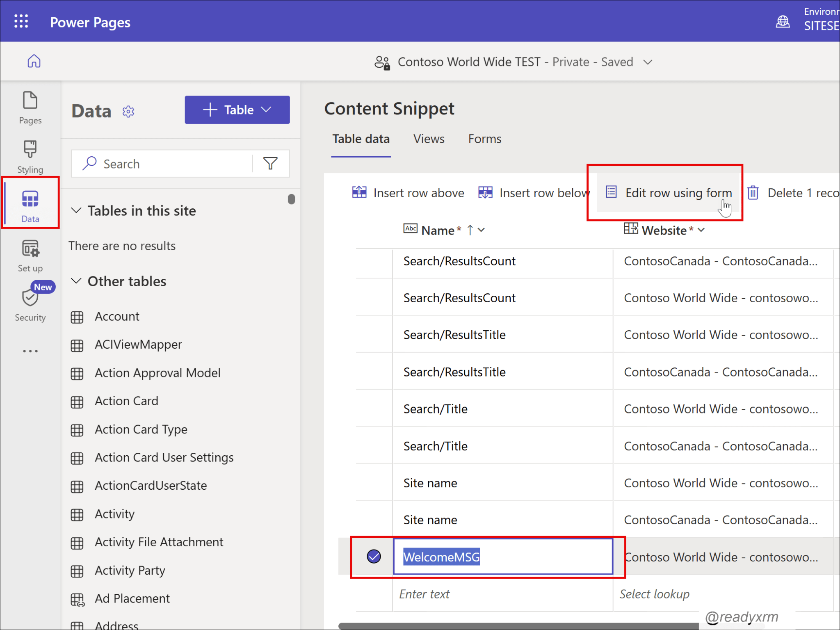Switch to the Views tab
This screenshot has width=840, height=630.
429,139
